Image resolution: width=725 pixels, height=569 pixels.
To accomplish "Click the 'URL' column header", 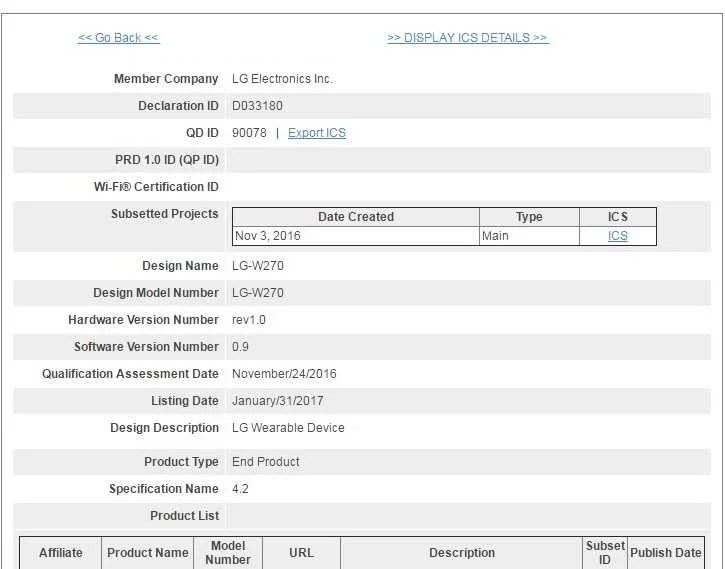I will pyautogui.click(x=301, y=553).
